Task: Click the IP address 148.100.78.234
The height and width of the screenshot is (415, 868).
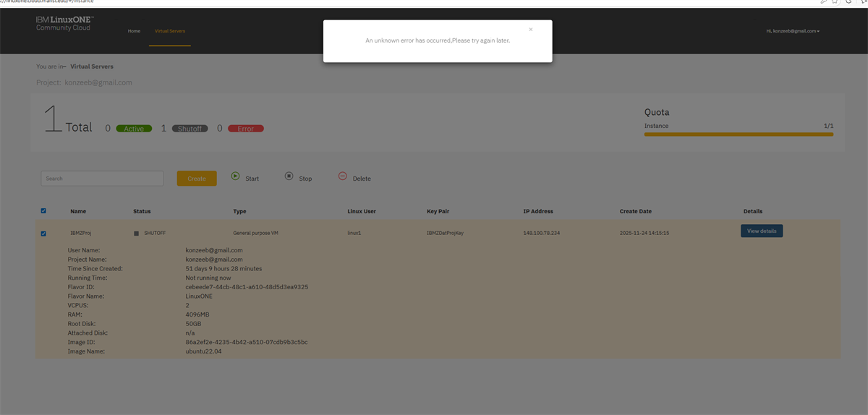Action: coord(542,234)
